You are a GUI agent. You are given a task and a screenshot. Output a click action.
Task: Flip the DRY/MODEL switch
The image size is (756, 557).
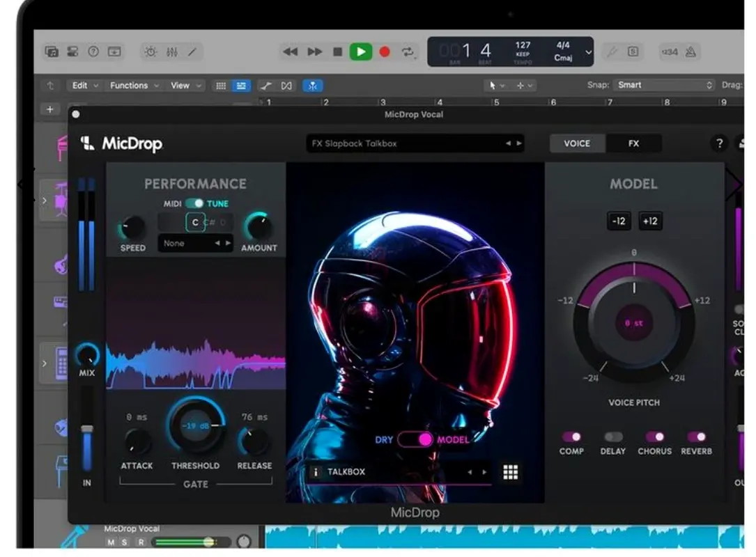coord(415,439)
